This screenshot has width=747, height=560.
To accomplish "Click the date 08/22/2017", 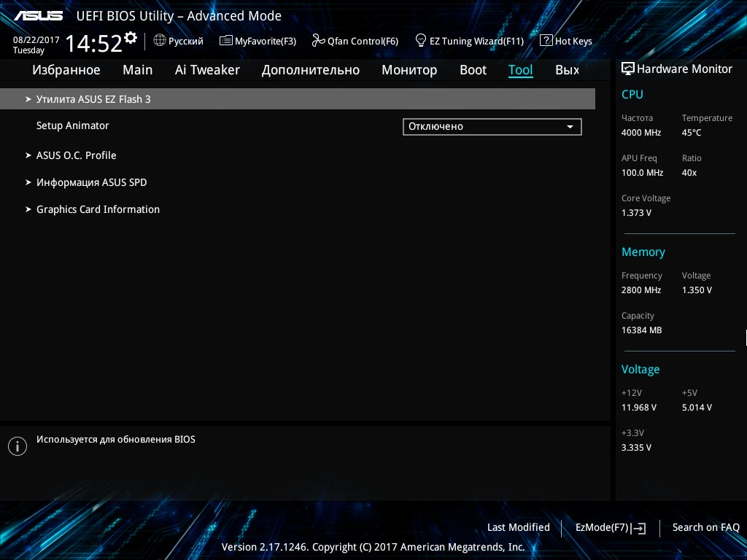I will 36,40.
